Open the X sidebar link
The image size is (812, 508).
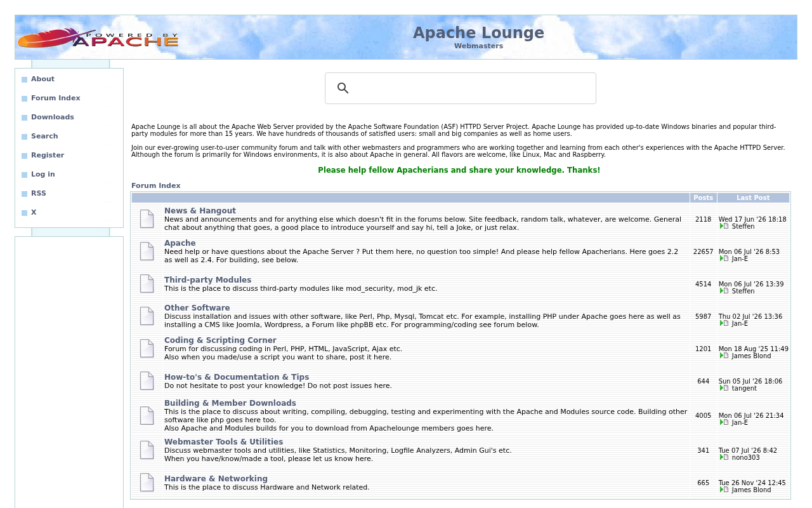click(34, 213)
